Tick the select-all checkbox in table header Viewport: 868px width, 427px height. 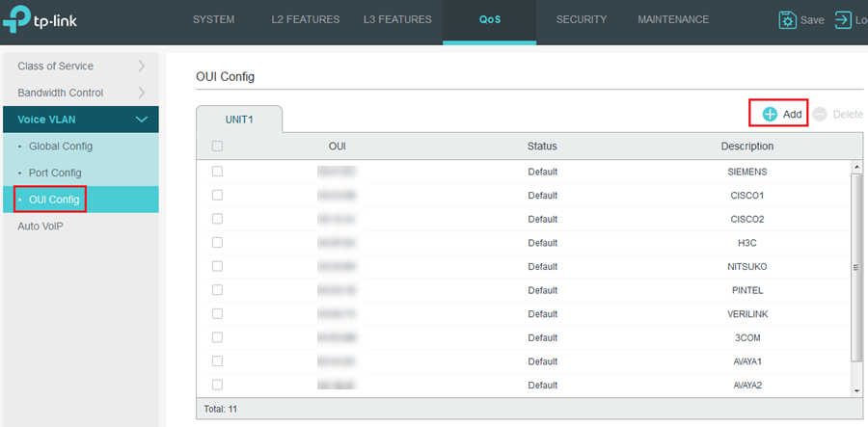coord(217,147)
